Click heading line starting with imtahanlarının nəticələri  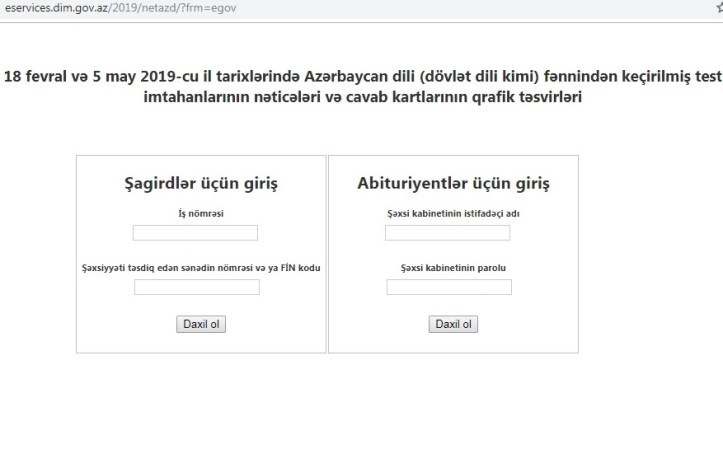click(362, 98)
